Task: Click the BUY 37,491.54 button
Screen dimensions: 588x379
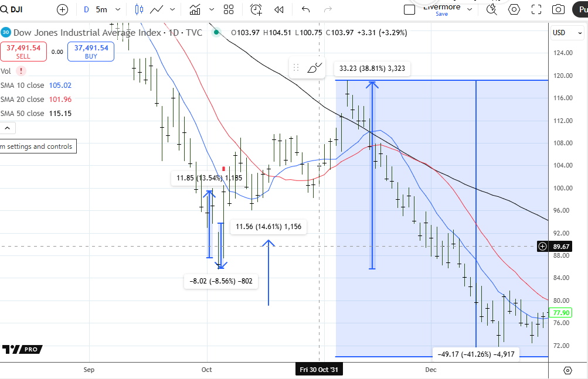Action: pos(91,52)
